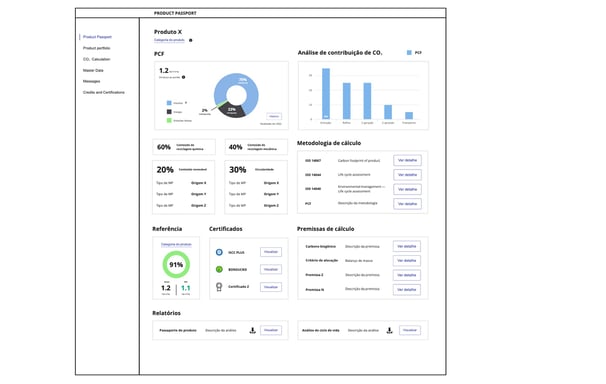Click Visualizar for ISCC PLUS certificate
The height and width of the screenshot is (384, 606).
[x=271, y=252]
